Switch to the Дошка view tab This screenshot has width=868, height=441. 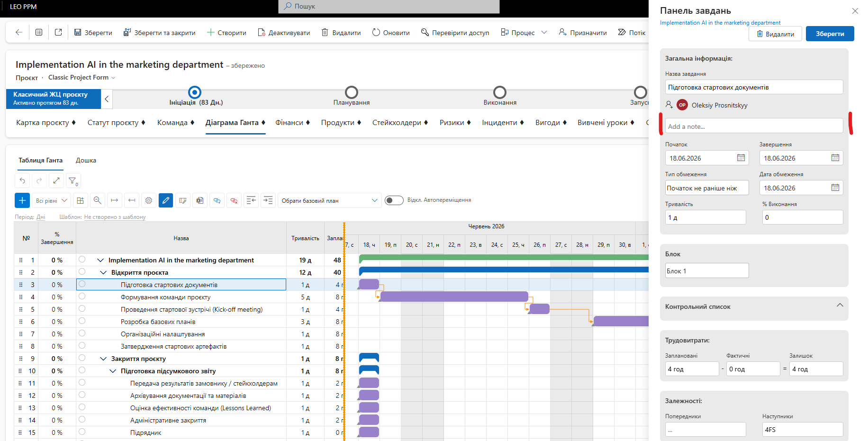click(x=86, y=160)
